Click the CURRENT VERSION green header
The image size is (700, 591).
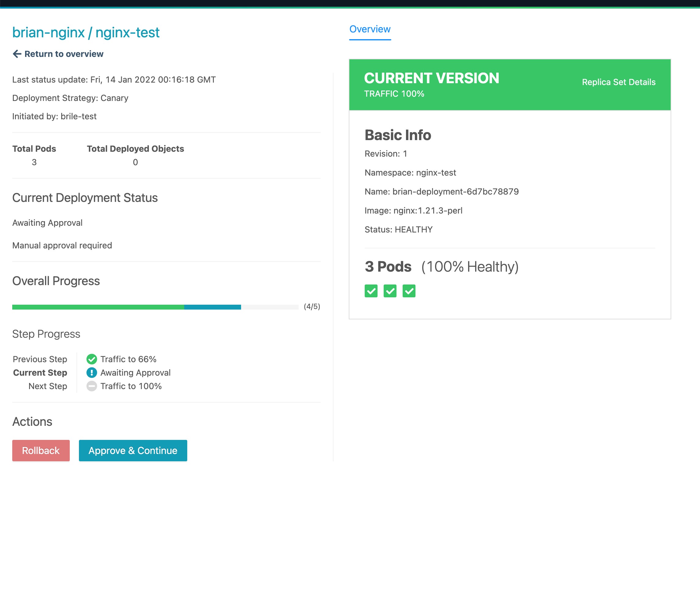pyautogui.click(x=431, y=78)
